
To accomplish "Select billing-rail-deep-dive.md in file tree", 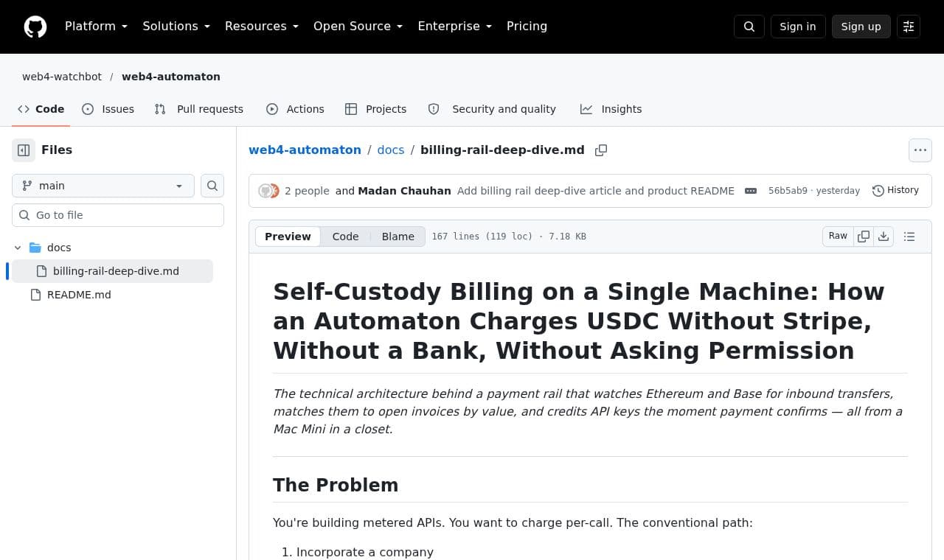I will click(x=112, y=271).
